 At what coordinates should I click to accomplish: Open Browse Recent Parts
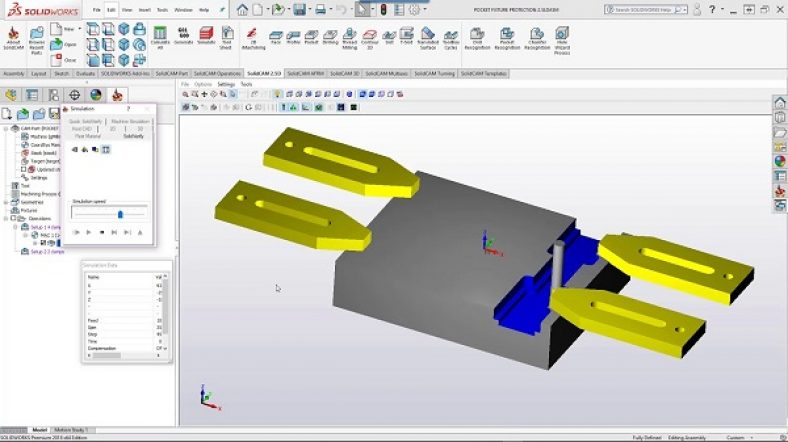click(x=37, y=40)
